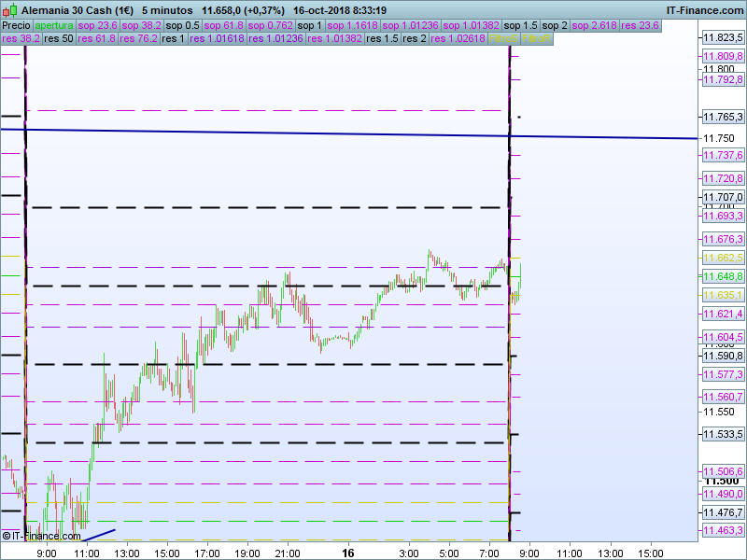Select the res 1.5 legend label
This screenshot has width=747, height=560.
pyautogui.click(x=383, y=38)
